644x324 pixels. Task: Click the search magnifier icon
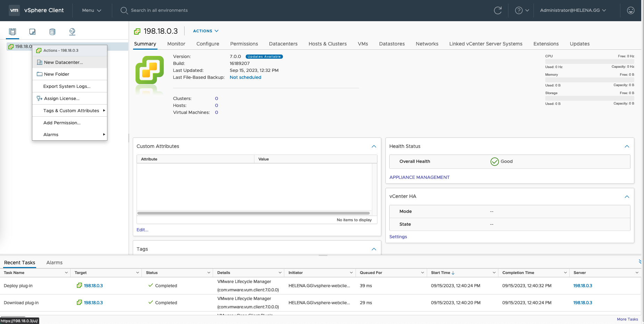pos(124,10)
